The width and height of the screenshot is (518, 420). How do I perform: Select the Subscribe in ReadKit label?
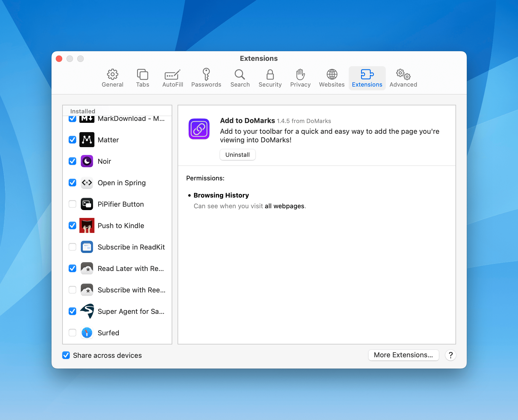[131, 247]
